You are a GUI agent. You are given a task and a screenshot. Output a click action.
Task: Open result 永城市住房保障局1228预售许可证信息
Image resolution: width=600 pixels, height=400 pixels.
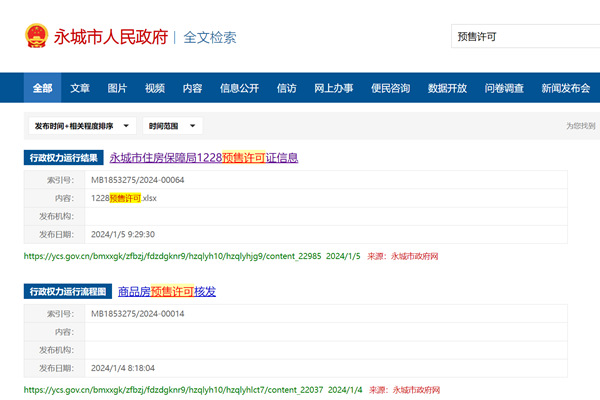(x=204, y=158)
